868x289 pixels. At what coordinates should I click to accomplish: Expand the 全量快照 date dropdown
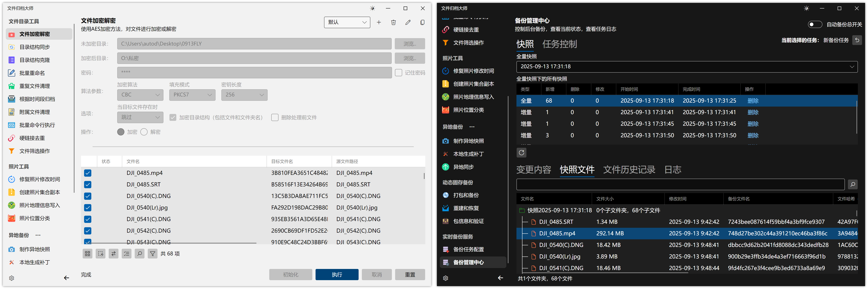[686, 67]
